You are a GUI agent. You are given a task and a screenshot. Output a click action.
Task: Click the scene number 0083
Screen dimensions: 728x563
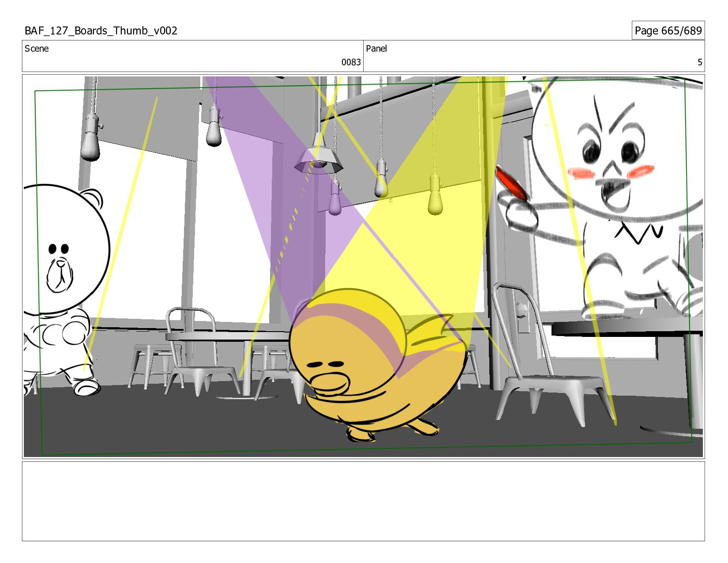pos(351,62)
